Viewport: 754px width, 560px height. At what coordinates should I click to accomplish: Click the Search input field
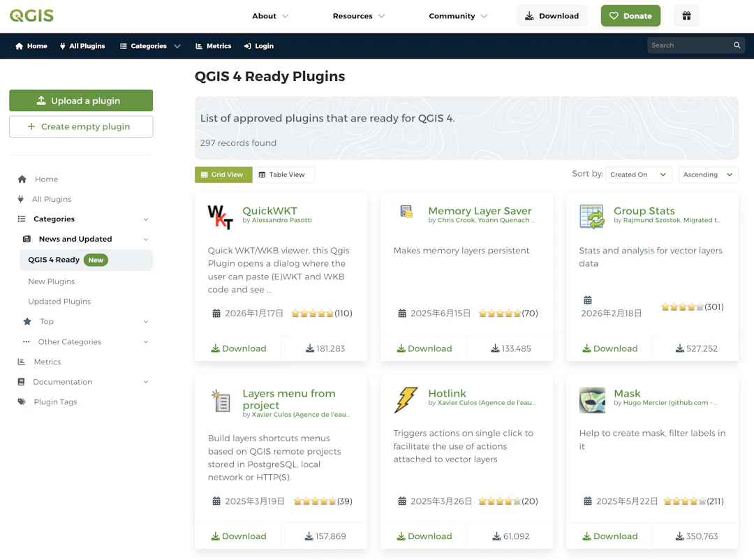pyautogui.click(x=690, y=45)
